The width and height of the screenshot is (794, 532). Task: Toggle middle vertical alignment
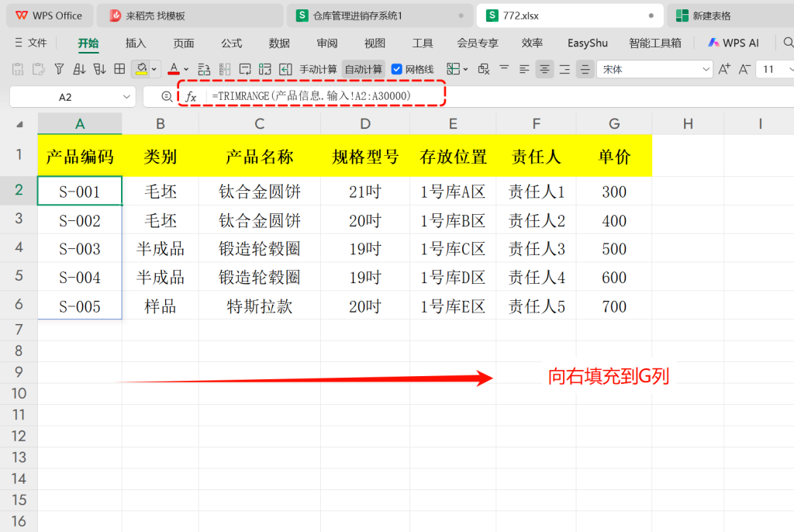(585, 70)
